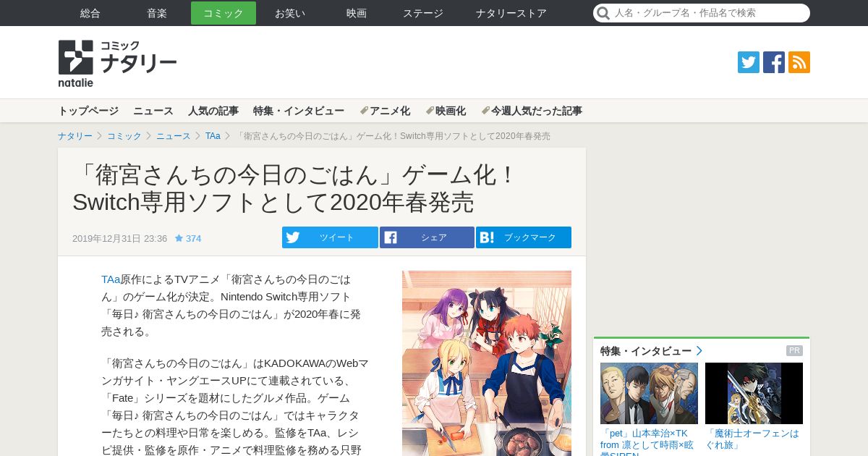Click the コミック breadcrumb link
The image size is (868, 456).
coord(124,136)
